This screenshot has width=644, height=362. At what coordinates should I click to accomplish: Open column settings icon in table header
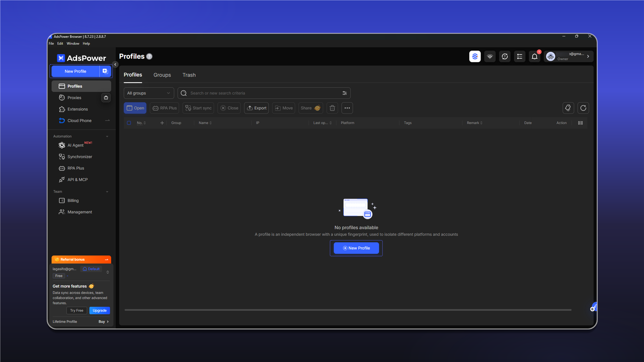(x=580, y=123)
